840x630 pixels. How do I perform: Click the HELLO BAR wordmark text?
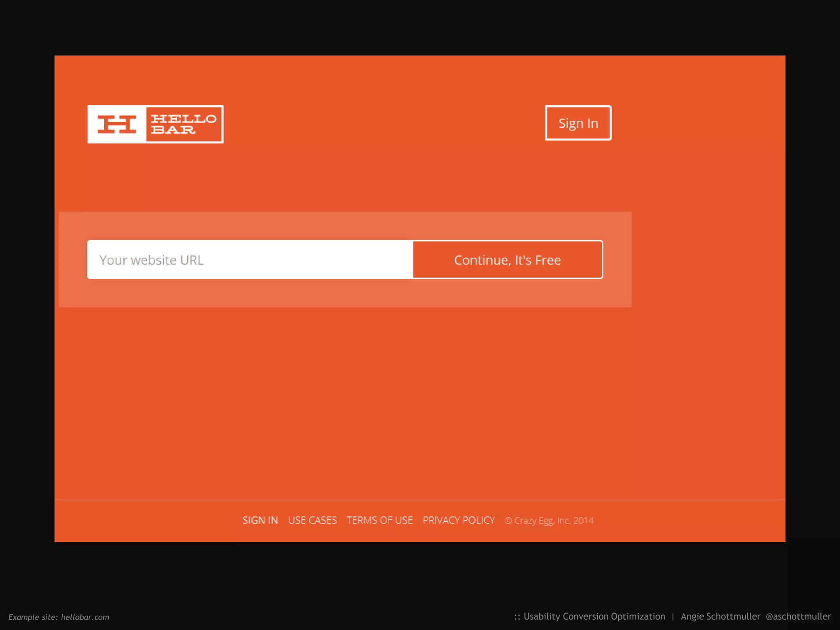(x=183, y=124)
